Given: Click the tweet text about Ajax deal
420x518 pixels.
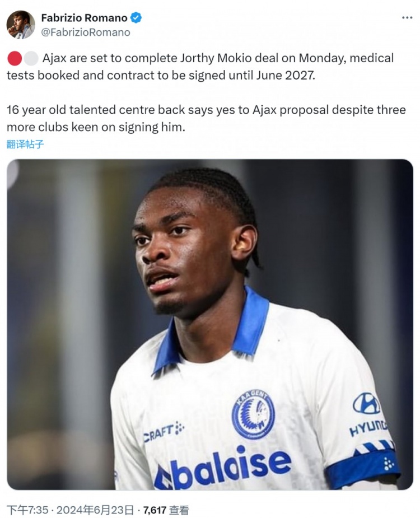Looking at the screenshot, I should click(200, 67).
